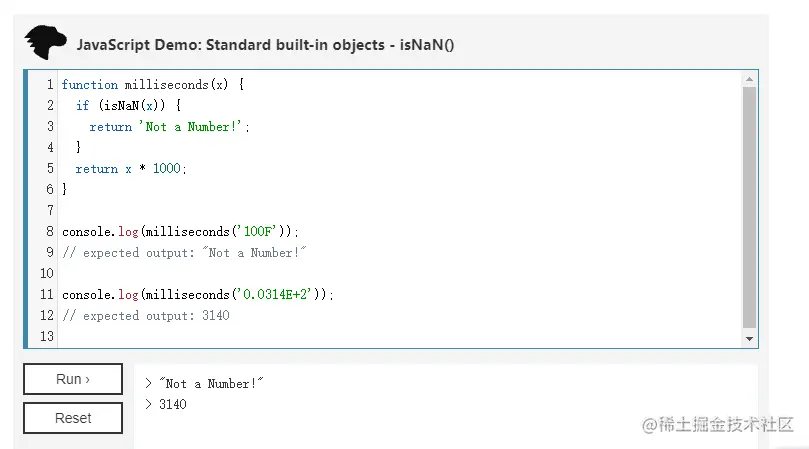Click the editor scrollbar down arrow
The width and height of the screenshot is (809, 449).
point(750,339)
